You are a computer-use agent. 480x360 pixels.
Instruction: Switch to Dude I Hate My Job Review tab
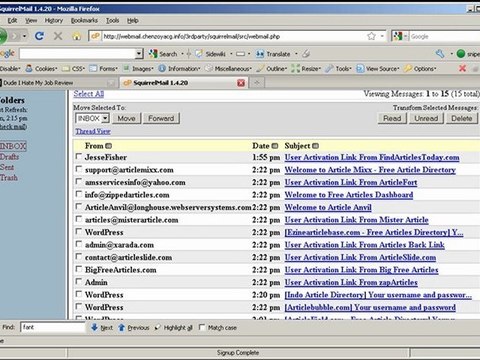[57, 83]
